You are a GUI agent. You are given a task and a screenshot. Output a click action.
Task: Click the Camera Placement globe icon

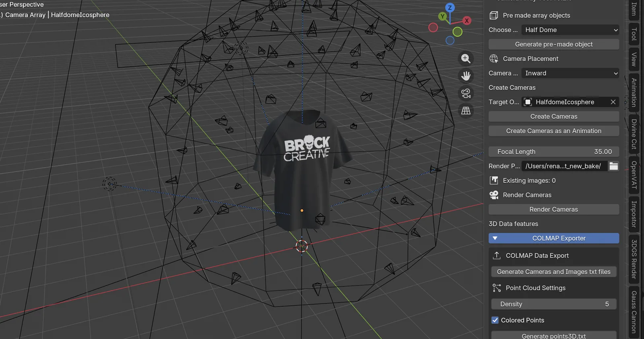(494, 58)
